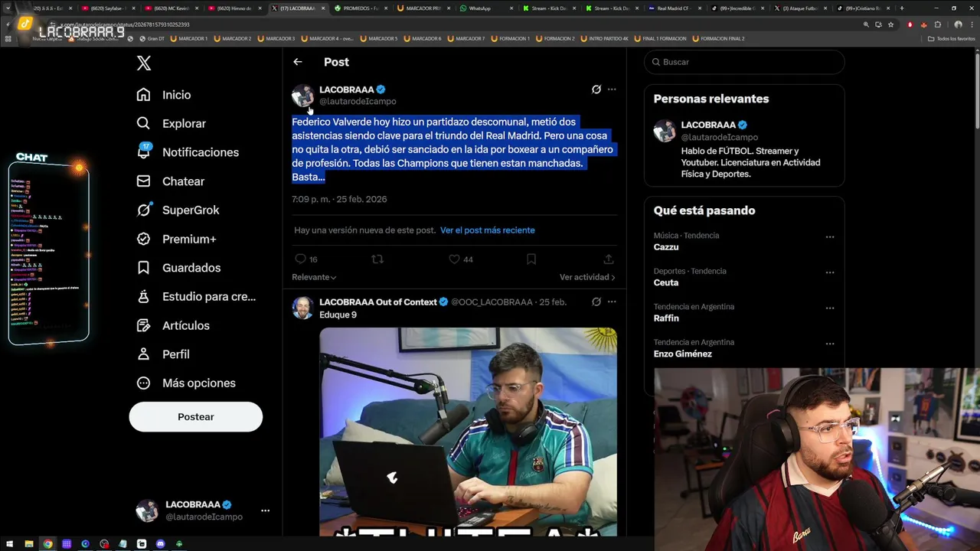The image size is (980, 551).
Task: Open account menu dots next to @lautarodelcampo
Action: 265,510
